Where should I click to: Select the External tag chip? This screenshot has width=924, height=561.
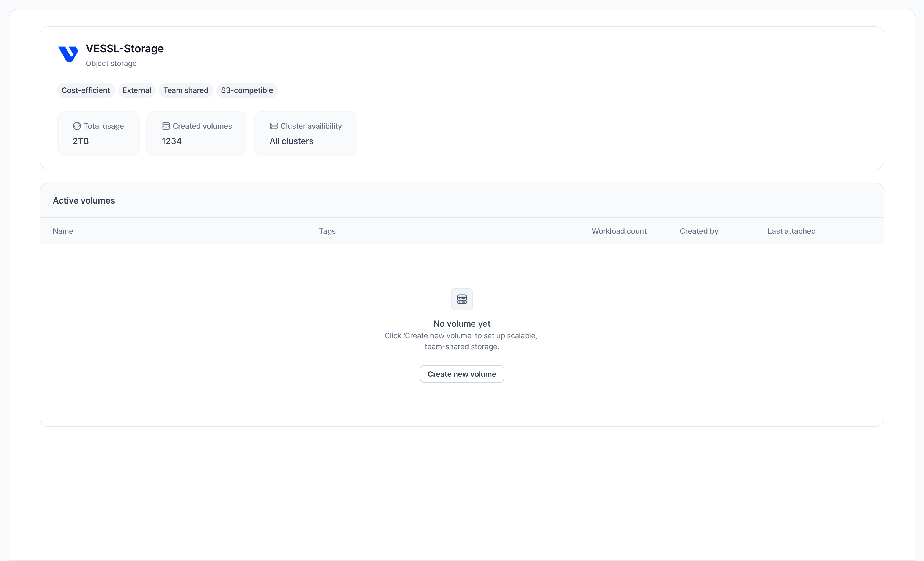137,90
